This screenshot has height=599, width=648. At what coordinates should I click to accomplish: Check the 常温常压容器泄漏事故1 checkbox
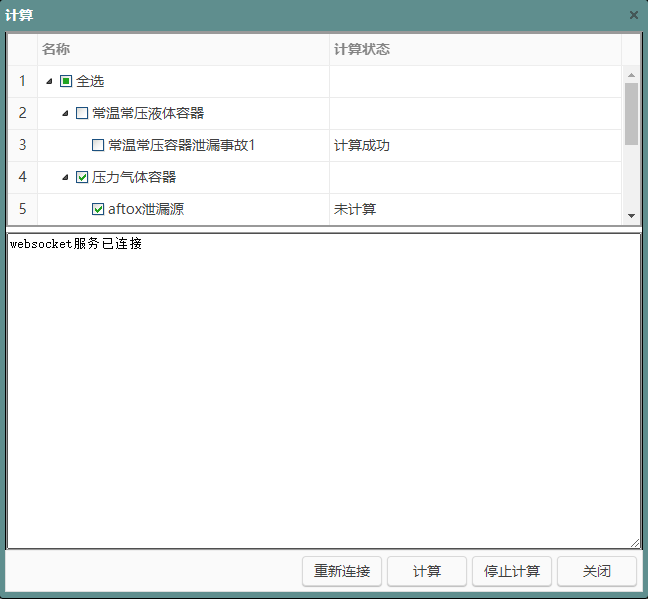click(x=98, y=146)
